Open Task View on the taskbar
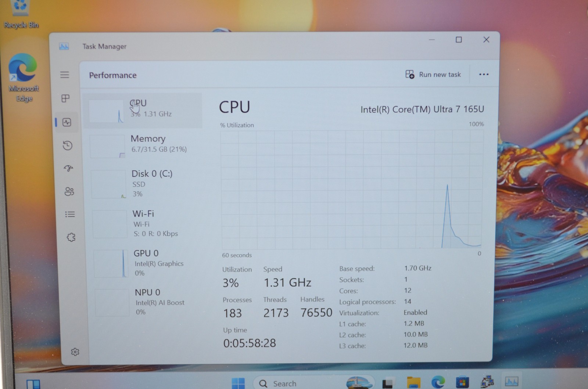Screen dimensions: 588x389 click(387, 383)
